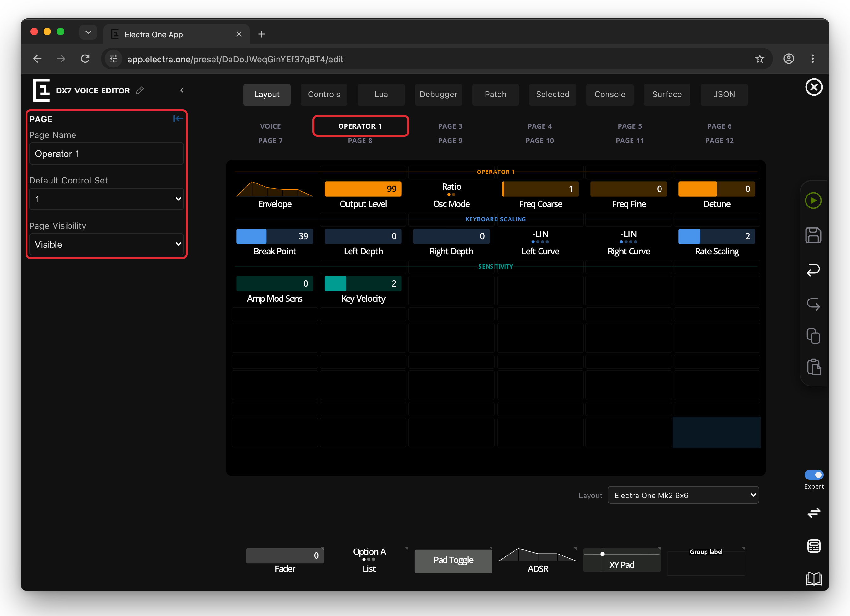Select PAGE 4
Screen dimensions: 850x616
pyautogui.click(x=540, y=126)
